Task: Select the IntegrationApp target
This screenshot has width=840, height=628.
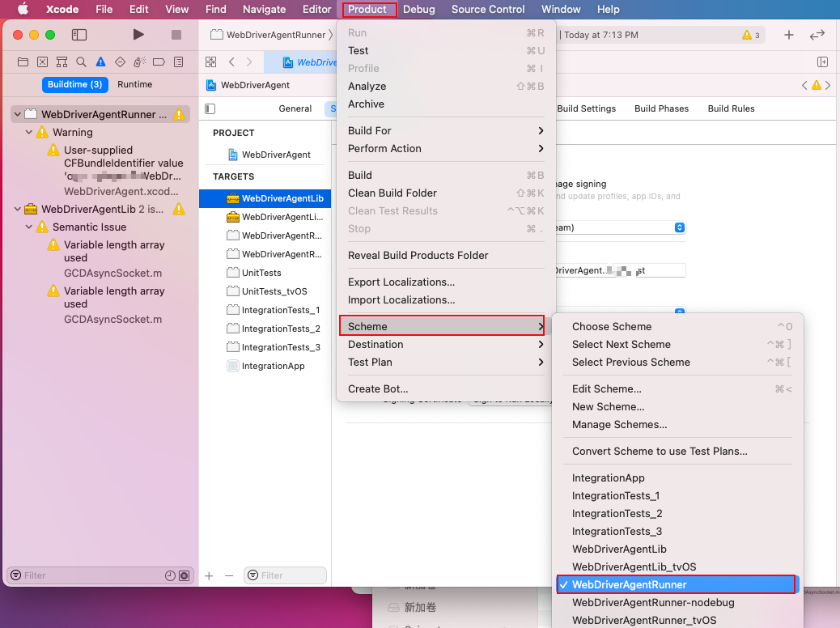Action: [x=265, y=366]
